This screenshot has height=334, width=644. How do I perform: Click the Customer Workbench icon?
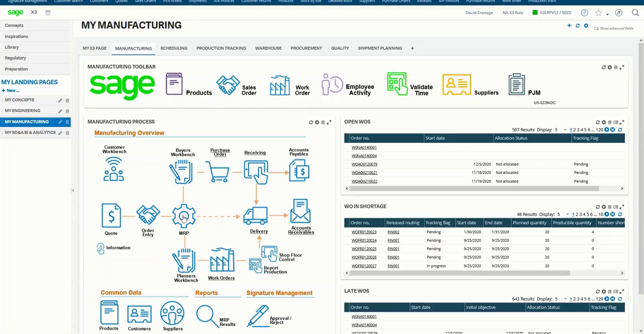click(x=114, y=169)
